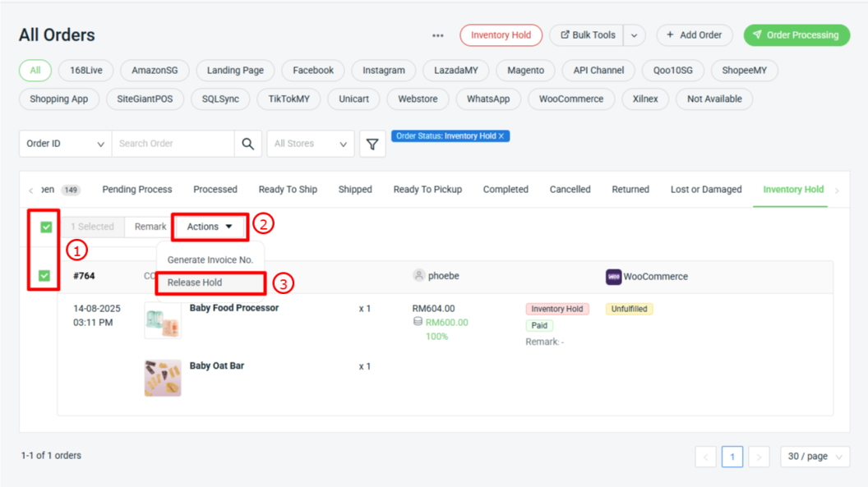Click the three-dots more options icon
868x487 pixels.
click(438, 35)
